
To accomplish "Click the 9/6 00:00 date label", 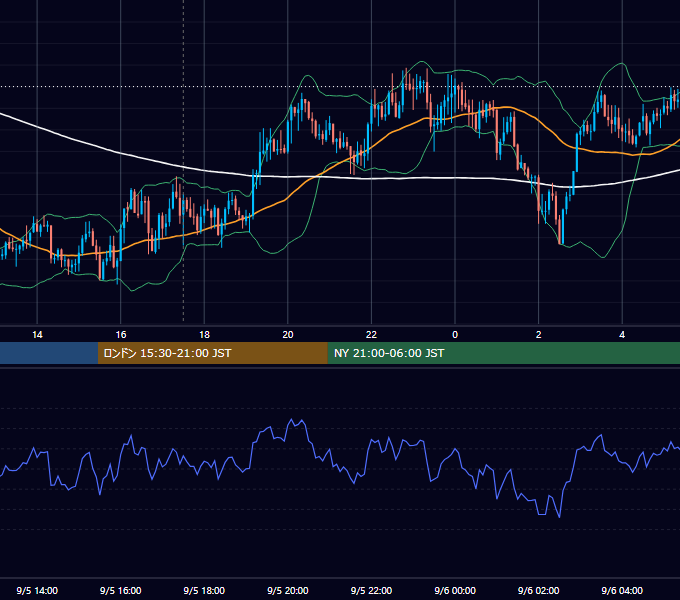I will click(455, 590).
